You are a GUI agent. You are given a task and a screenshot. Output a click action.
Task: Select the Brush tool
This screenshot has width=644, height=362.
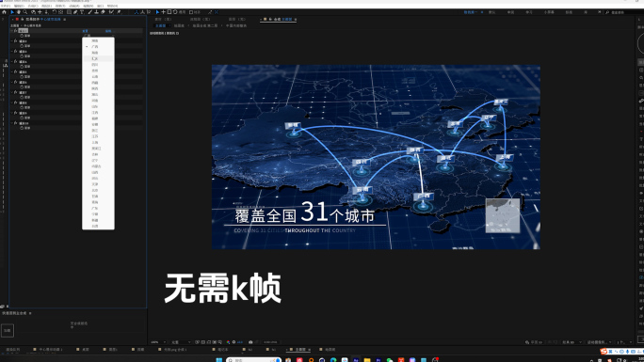click(89, 12)
